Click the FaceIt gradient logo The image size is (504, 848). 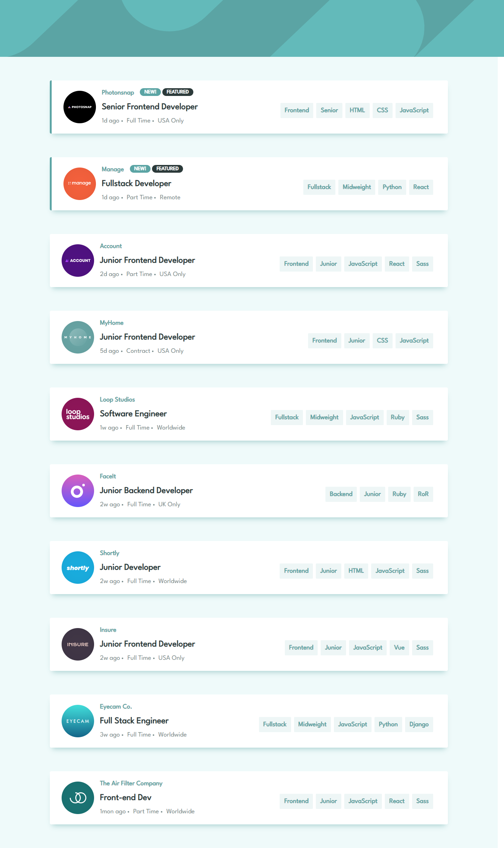coord(78,491)
